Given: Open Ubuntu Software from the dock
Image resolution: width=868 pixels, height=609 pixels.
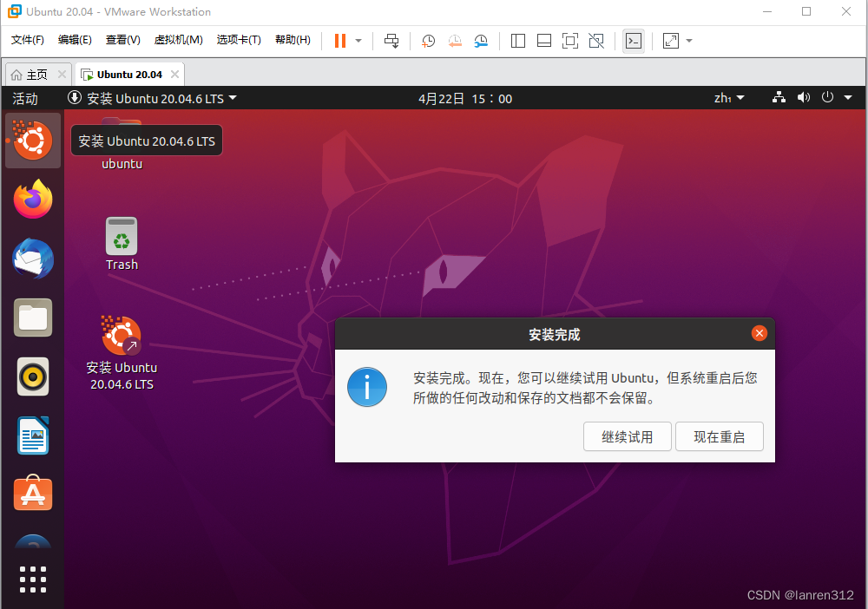Looking at the screenshot, I should (33, 494).
